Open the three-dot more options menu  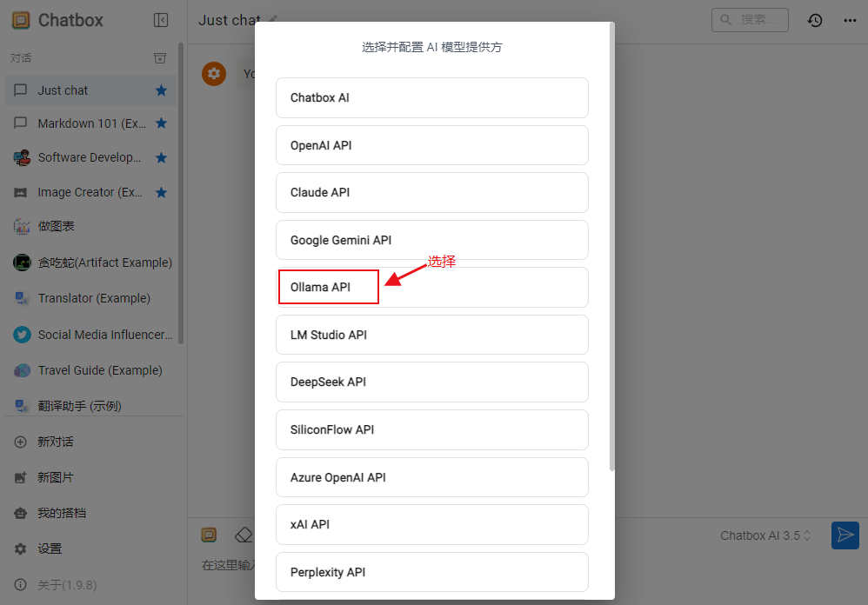coord(850,19)
